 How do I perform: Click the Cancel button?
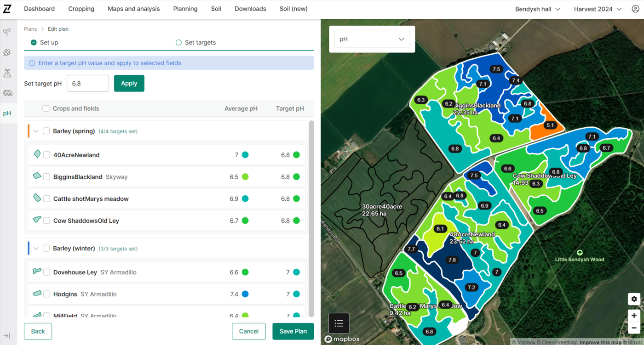coord(249,331)
